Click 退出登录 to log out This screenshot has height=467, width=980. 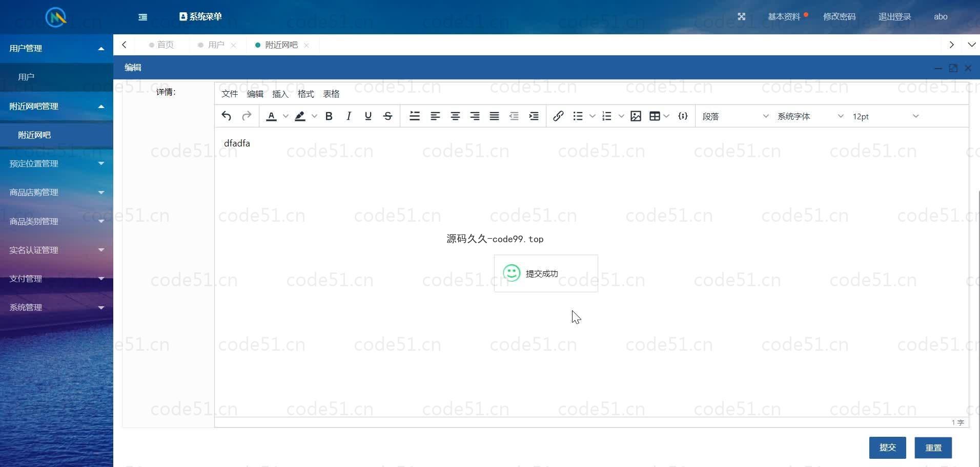pos(894,16)
